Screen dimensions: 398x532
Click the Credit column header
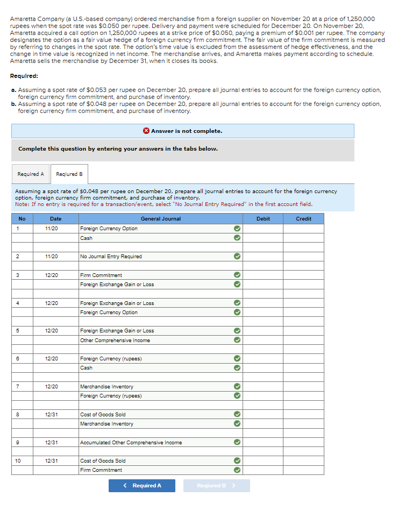(x=303, y=219)
